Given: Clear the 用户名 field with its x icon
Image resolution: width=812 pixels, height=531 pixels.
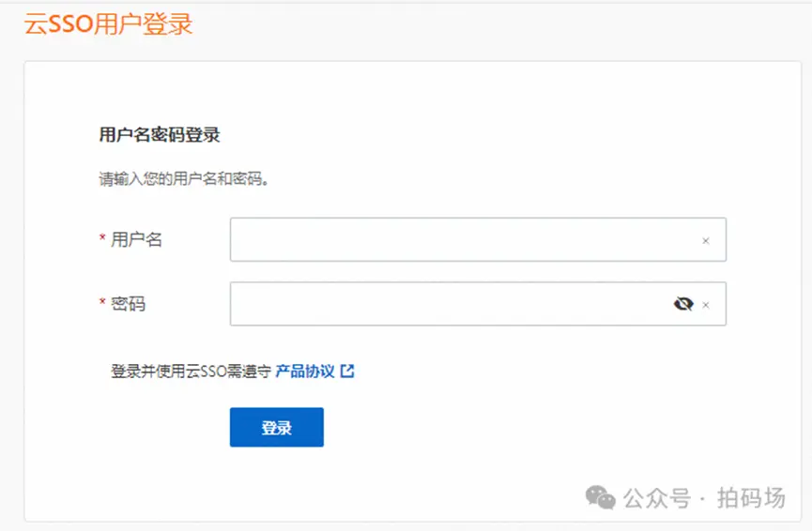Looking at the screenshot, I should click(706, 241).
